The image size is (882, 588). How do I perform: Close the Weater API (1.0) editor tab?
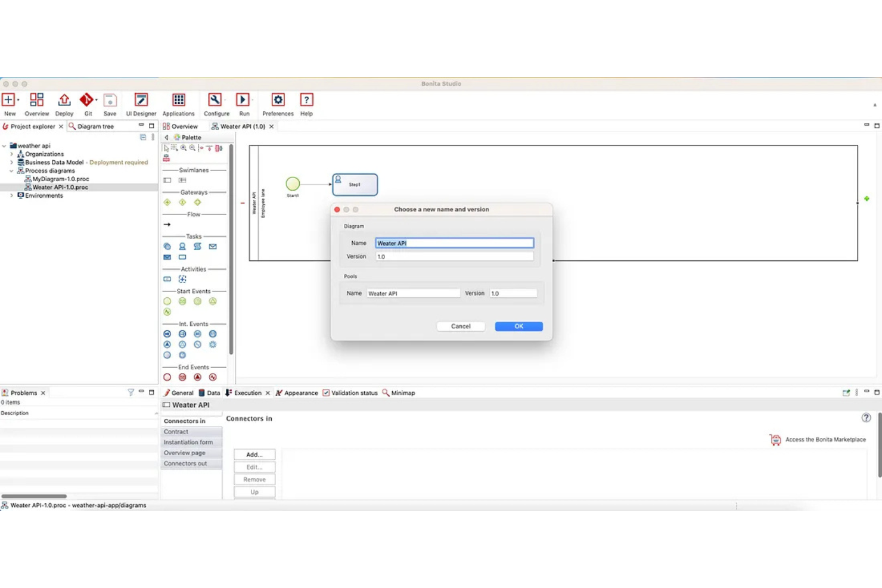point(271,126)
